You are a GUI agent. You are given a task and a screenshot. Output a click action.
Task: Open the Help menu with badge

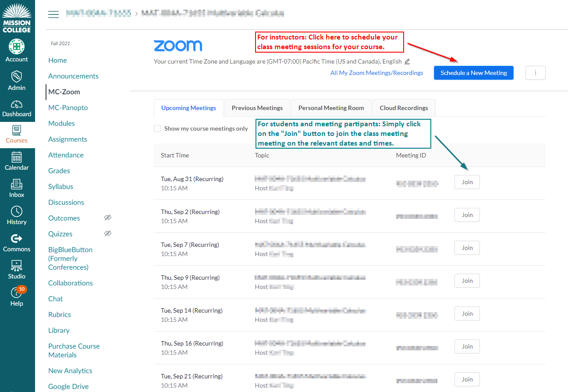tap(17, 296)
